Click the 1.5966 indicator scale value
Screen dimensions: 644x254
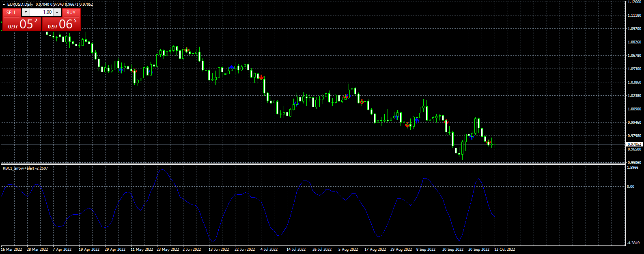[633, 168]
